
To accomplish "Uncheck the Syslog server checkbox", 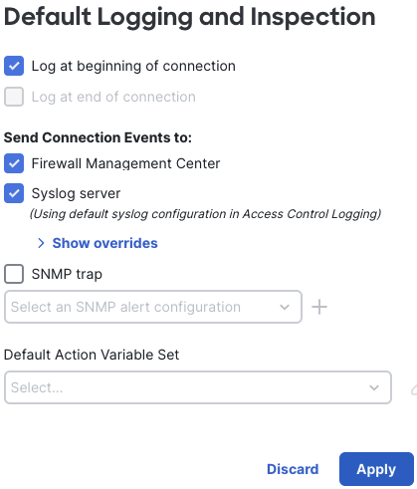I will click(14, 193).
